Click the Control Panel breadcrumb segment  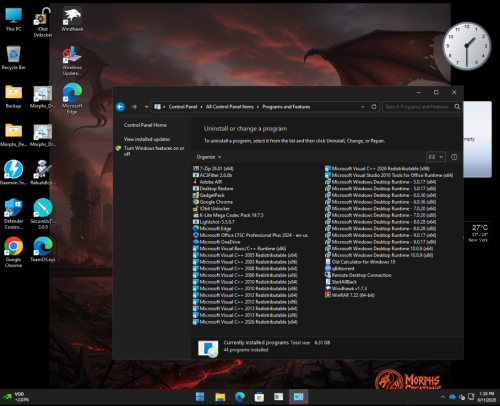pyautogui.click(x=183, y=107)
